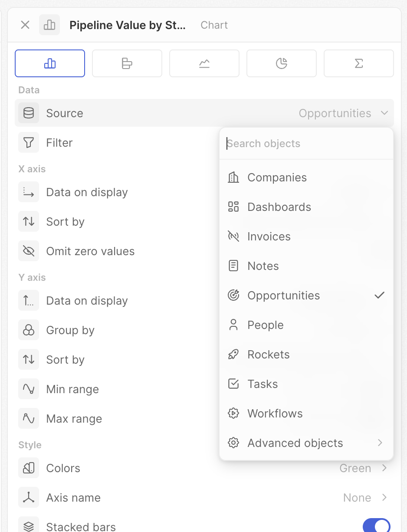This screenshot has width=407, height=532.
Task: Click the Search objects input field
Action: click(x=306, y=144)
